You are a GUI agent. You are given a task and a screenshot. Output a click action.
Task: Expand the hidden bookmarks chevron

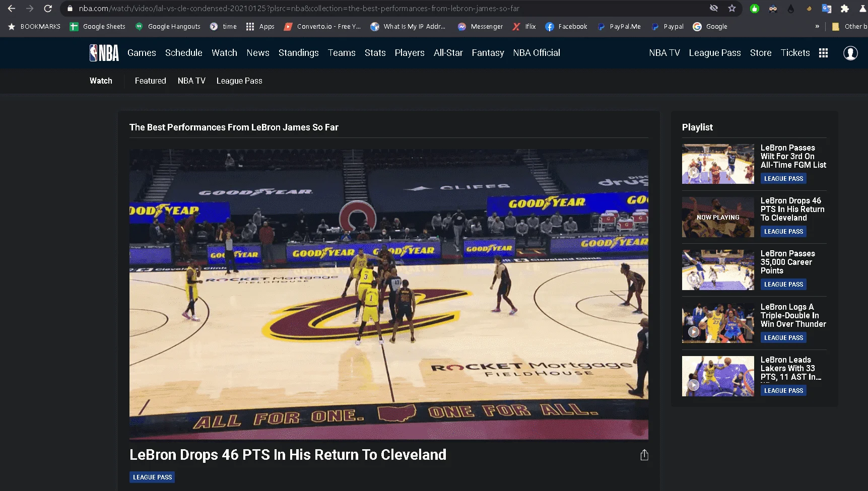click(817, 27)
